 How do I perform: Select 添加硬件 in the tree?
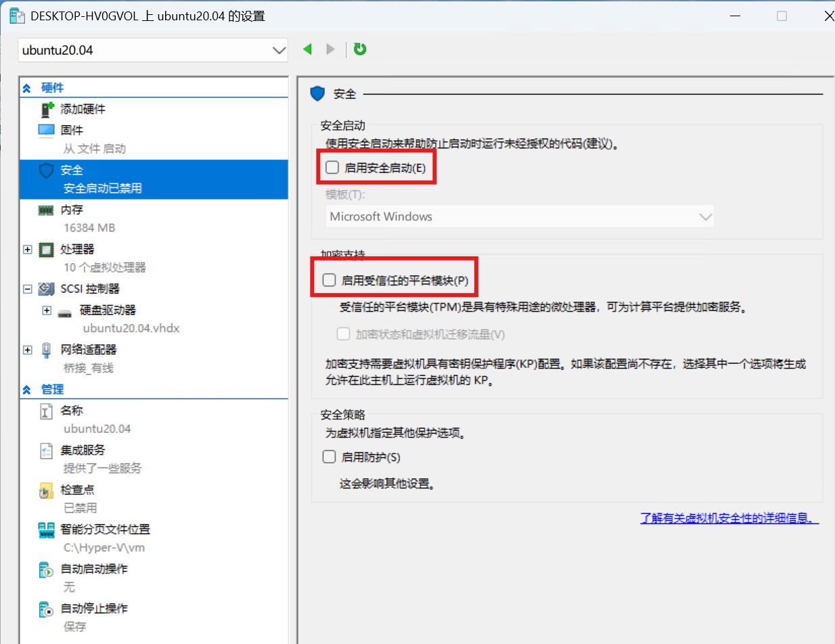[x=83, y=109]
